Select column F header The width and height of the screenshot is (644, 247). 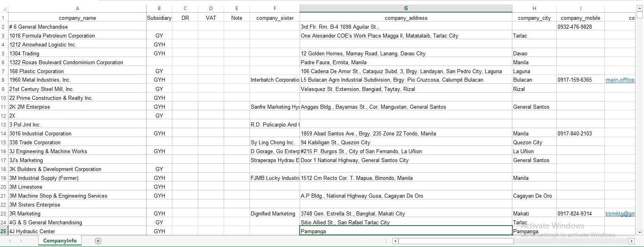click(x=275, y=8)
